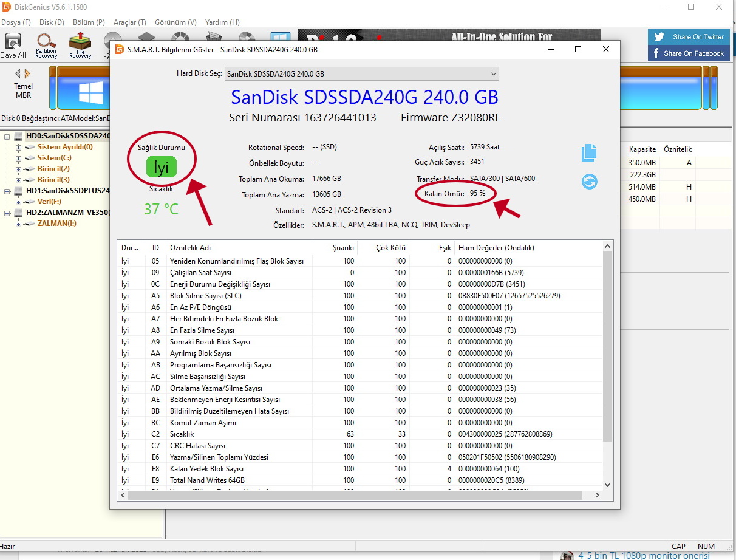Maximize the S.M.A.R.T. Bilgilerini Göster dialog
The width and height of the screenshot is (736, 560).
click(x=578, y=50)
